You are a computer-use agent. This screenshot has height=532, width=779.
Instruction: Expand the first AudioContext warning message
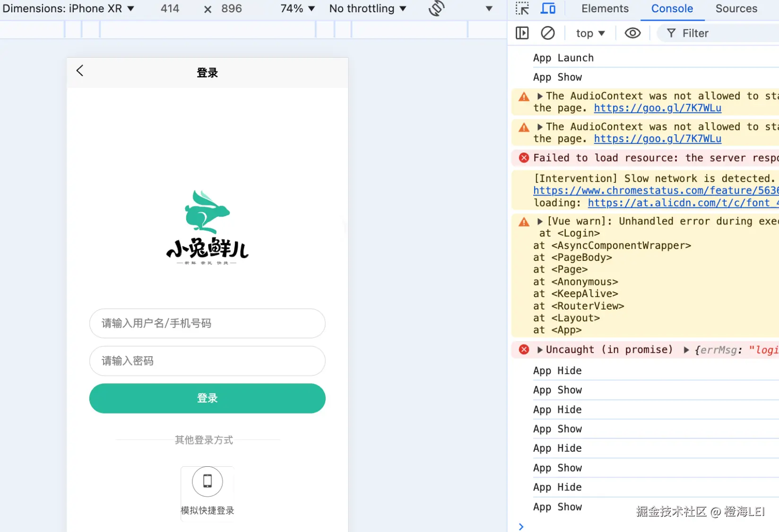coord(540,96)
